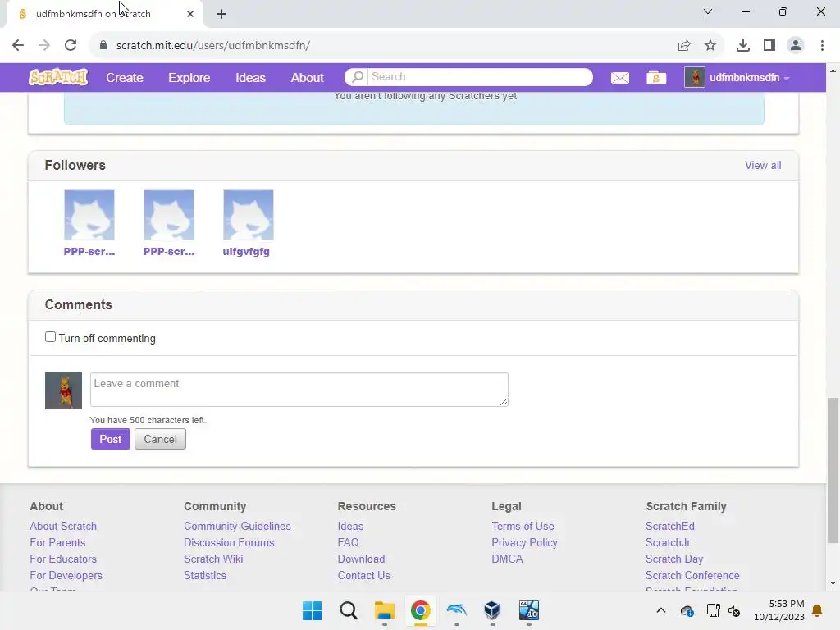This screenshot has height=630, width=840.
Task: Click the Post comment button
Action: click(111, 440)
